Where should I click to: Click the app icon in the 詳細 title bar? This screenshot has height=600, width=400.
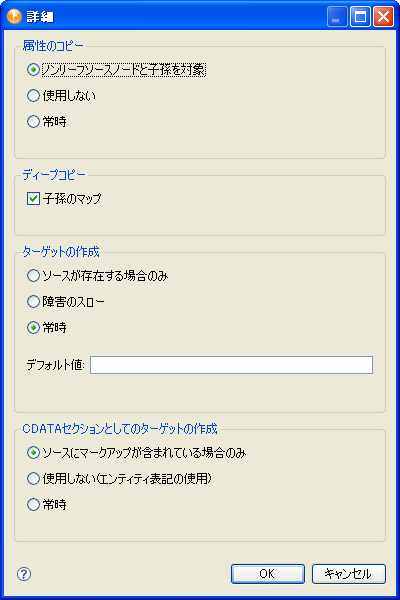[x=15, y=16]
